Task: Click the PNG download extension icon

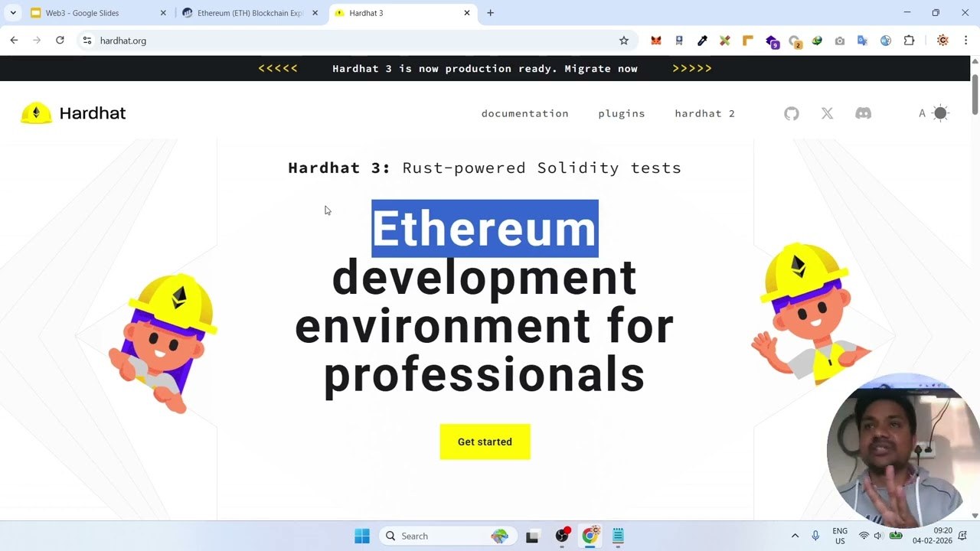Action: pyautogui.click(x=679, y=41)
